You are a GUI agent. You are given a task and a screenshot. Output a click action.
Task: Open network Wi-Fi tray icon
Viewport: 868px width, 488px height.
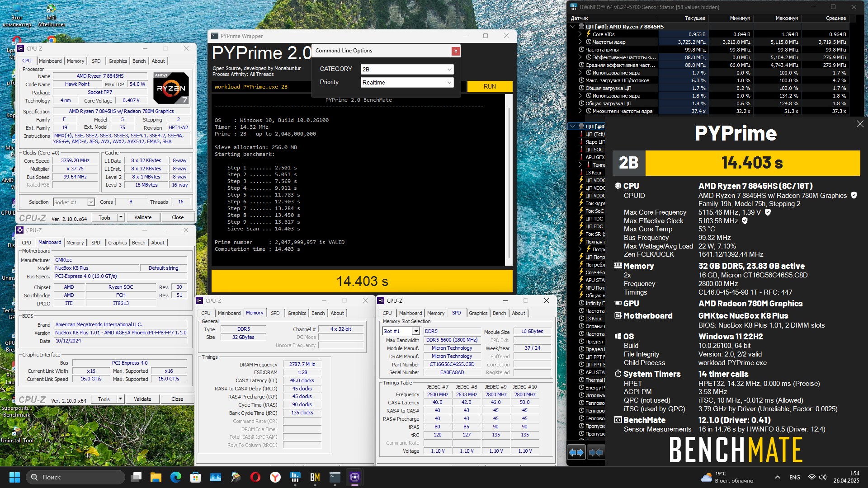pos(812,477)
